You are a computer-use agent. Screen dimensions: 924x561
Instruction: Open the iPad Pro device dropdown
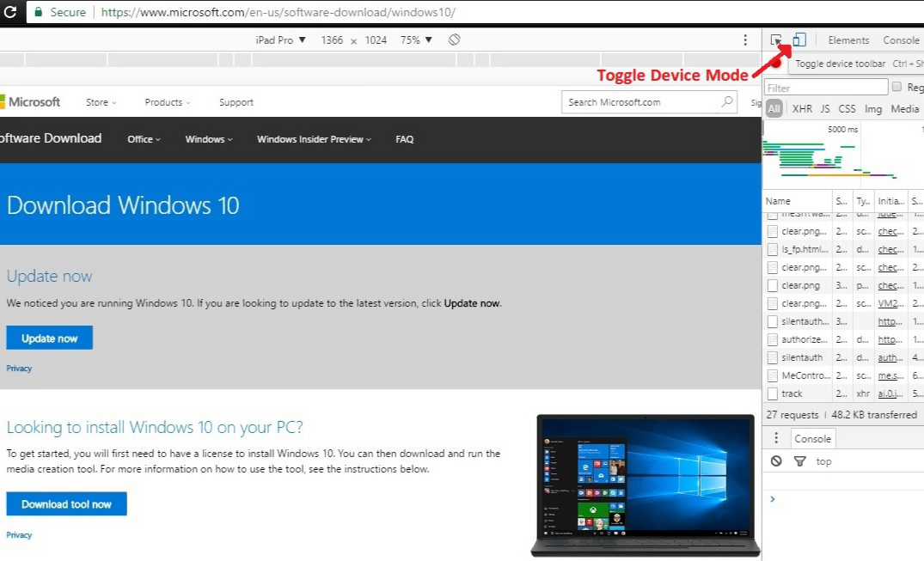pos(280,40)
